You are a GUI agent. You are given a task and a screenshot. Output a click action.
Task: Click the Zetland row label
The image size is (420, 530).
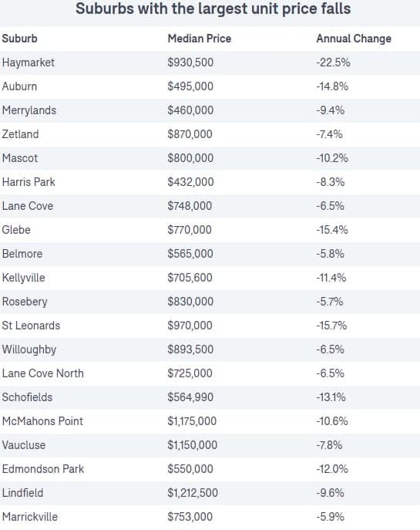click(x=20, y=134)
